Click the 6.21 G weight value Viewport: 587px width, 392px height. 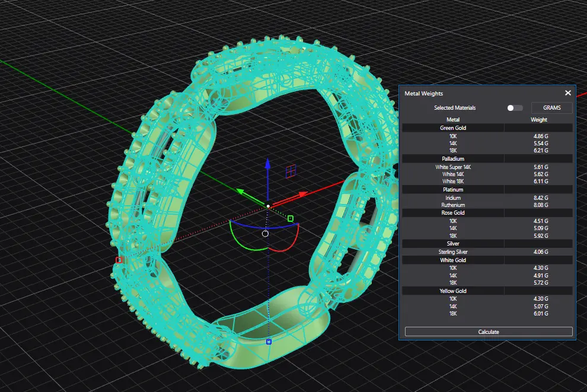[541, 151]
